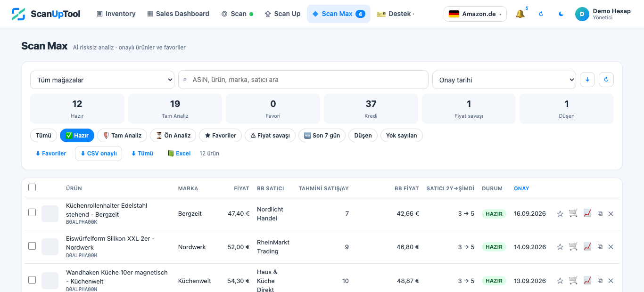The image size is (644, 292).
Task: Click the Kredi stat card showing 37
Action: coord(371,109)
